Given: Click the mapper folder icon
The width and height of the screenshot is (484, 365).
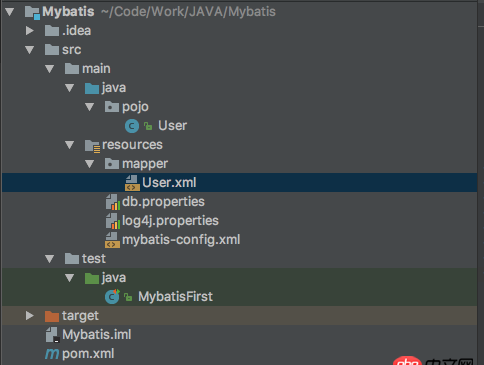Looking at the screenshot, I should click(112, 164).
